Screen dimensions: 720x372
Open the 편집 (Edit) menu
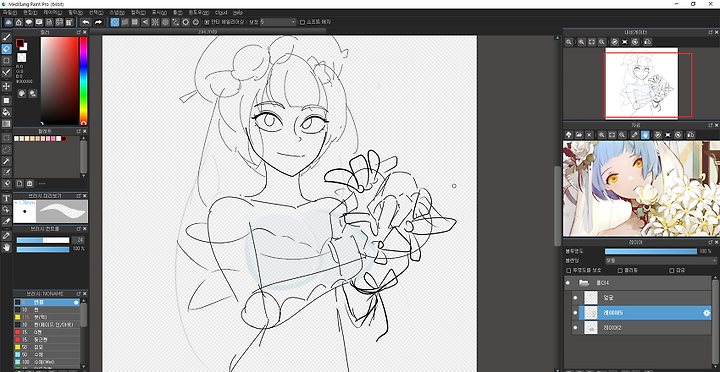[30, 13]
